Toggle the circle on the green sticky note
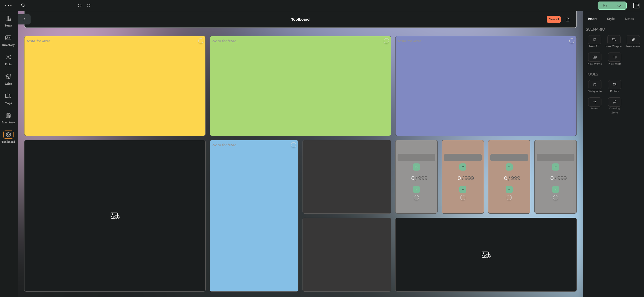The width and height of the screenshot is (644, 297). 386,41
